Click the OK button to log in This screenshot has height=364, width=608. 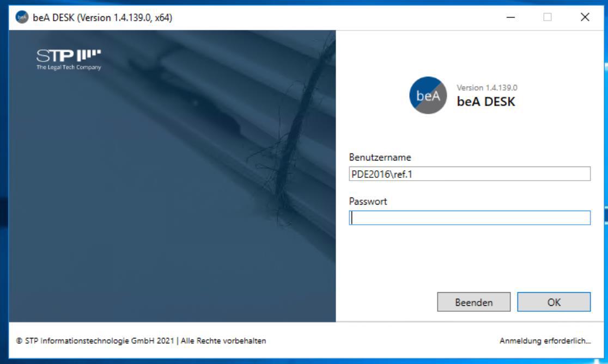pos(554,302)
